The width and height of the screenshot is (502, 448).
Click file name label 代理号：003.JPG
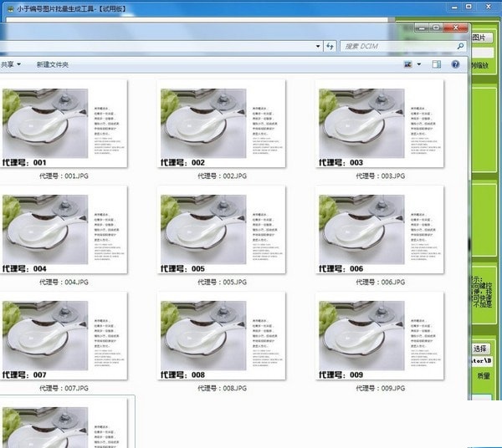click(x=381, y=176)
